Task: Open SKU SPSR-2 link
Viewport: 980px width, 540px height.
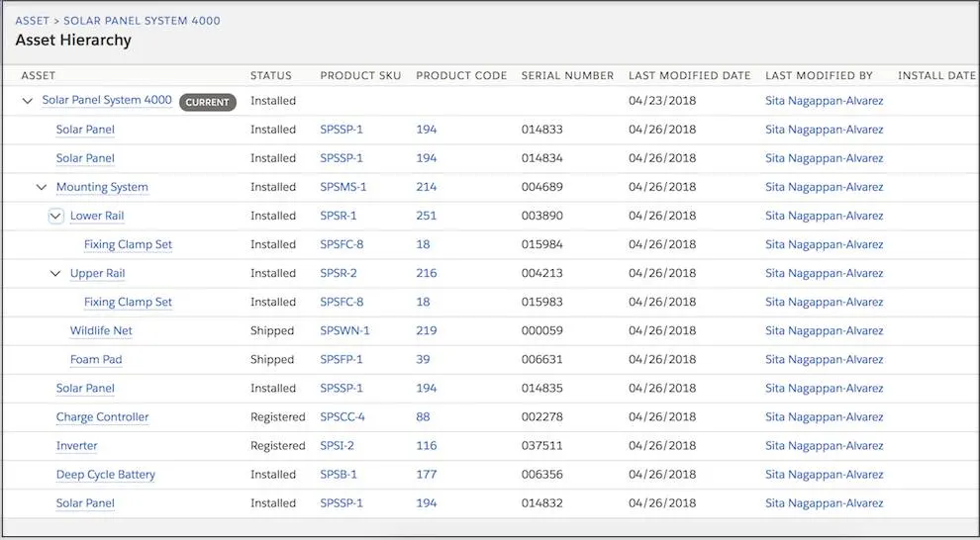Action: pyautogui.click(x=339, y=273)
